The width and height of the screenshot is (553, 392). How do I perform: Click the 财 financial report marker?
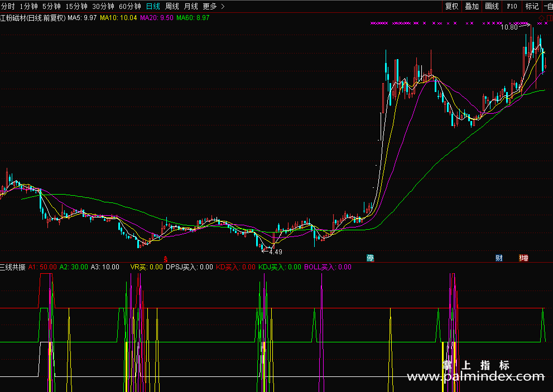(x=499, y=258)
